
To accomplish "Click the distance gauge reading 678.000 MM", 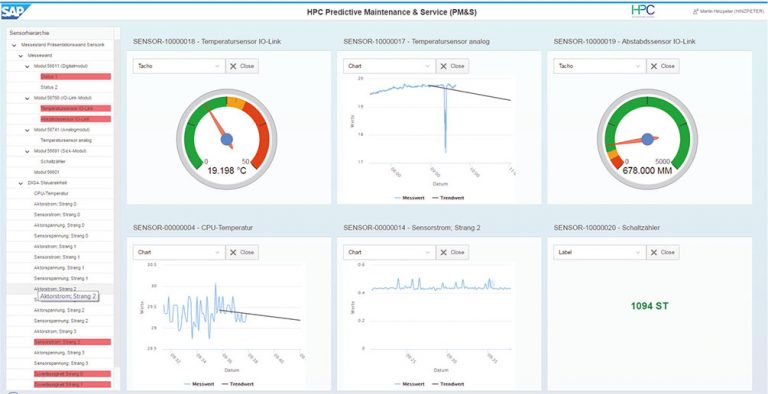I will (x=647, y=139).
